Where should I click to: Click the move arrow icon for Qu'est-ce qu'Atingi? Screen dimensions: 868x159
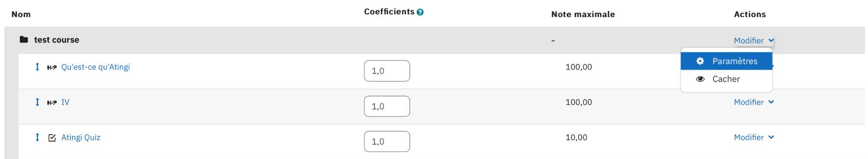pos(37,66)
